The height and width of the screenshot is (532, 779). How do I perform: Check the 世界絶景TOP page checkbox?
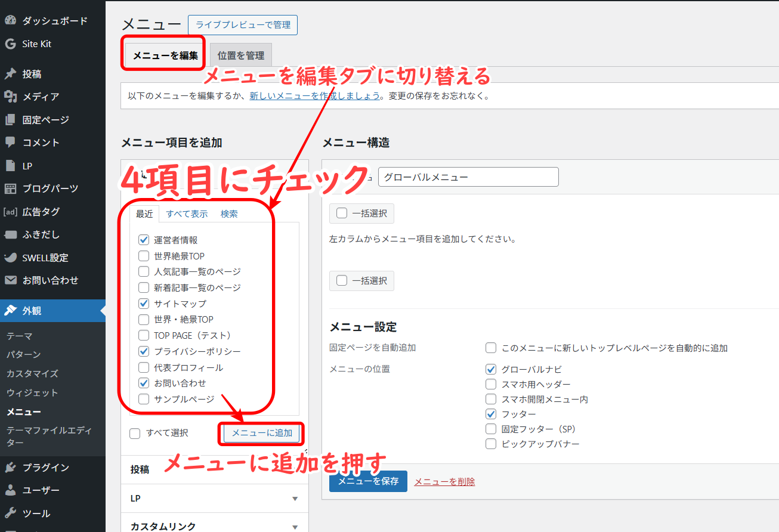(144, 256)
